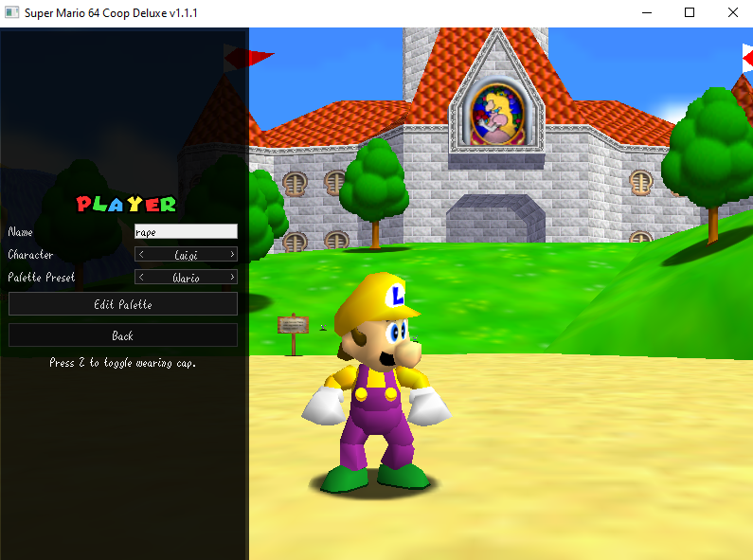This screenshot has height=560, width=753.
Task: Click the toggle wearing cap hint text
Action: click(123, 363)
